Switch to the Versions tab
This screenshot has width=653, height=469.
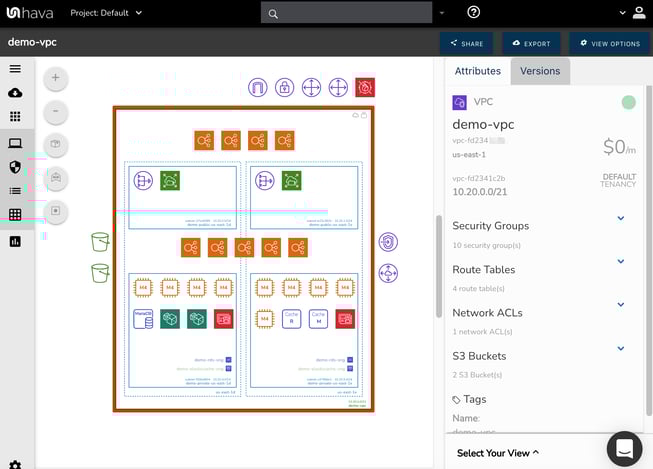tap(540, 71)
